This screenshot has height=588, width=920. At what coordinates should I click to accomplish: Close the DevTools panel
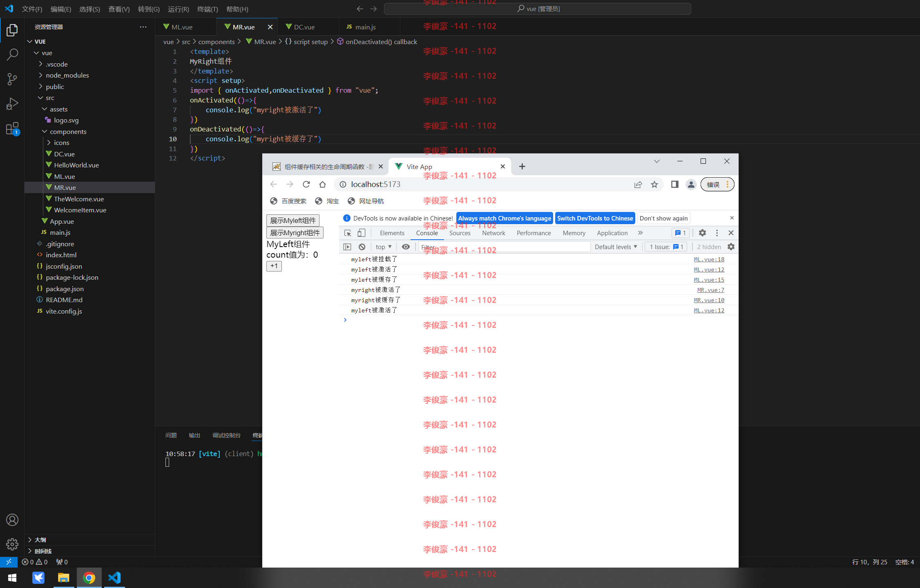(x=731, y=233)
